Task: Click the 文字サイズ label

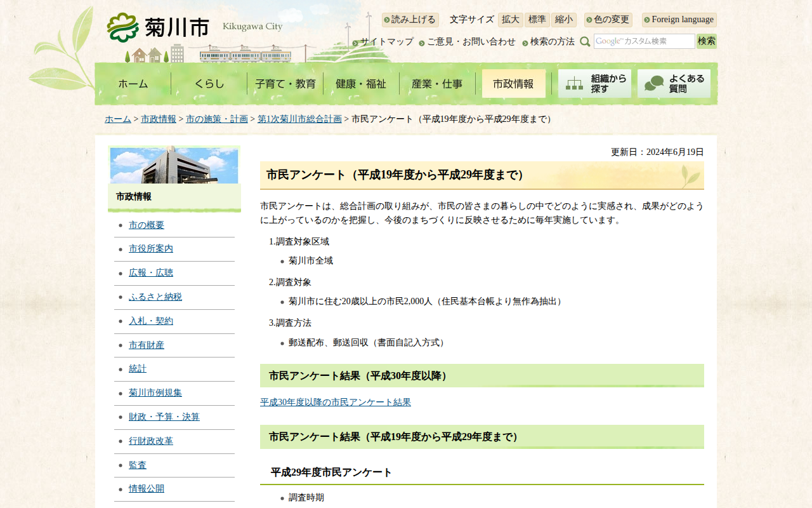Action: [x=472, y=20]
